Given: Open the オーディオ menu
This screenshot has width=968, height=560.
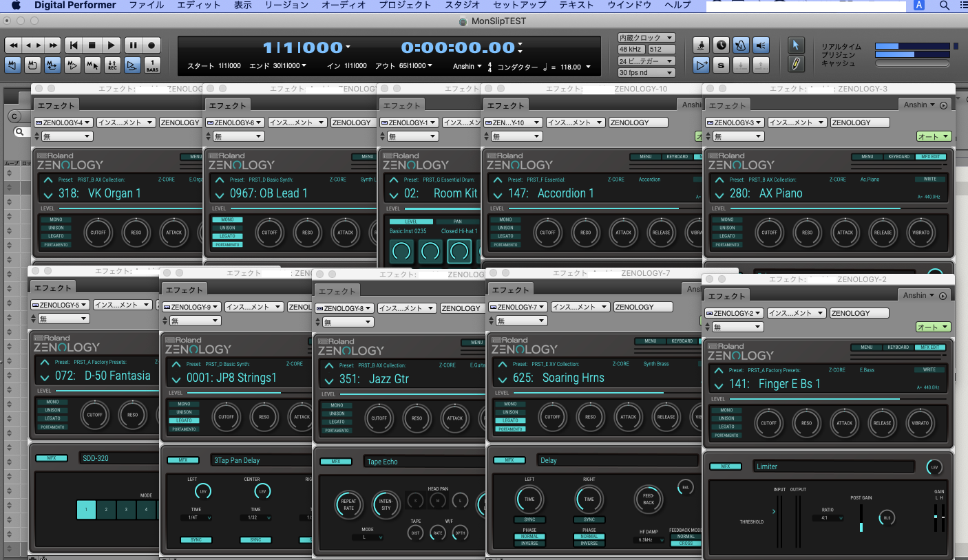Looking at the screenshot, I should pyautogui.click(x=344, y=6).
